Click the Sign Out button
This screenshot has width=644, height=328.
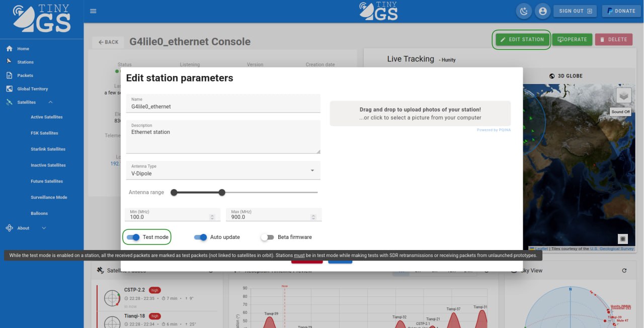pyautogui.click(x=576, y=11)
